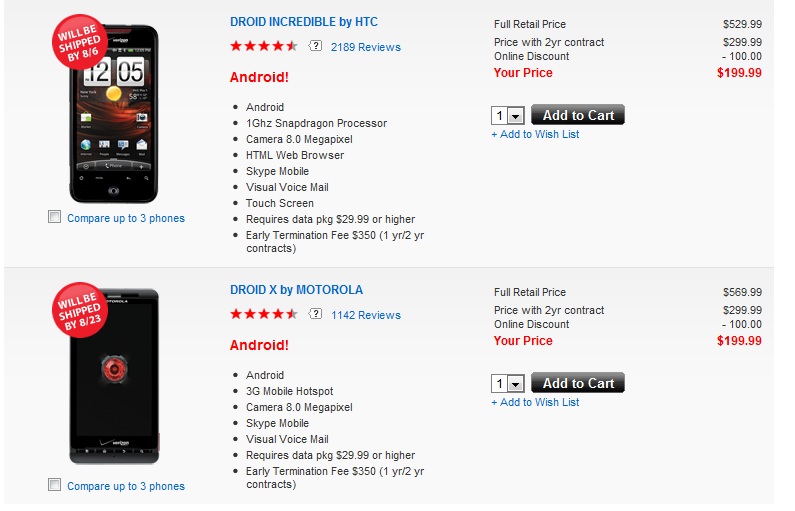Add Droid Incredible to Wish List
The width and height of the screenshot is (795, 511).
click(x=535, y=134)
